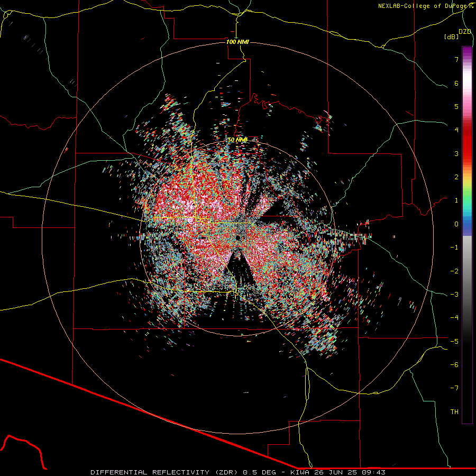
Task: Click the -2 value on color scale
Action: 454,271
